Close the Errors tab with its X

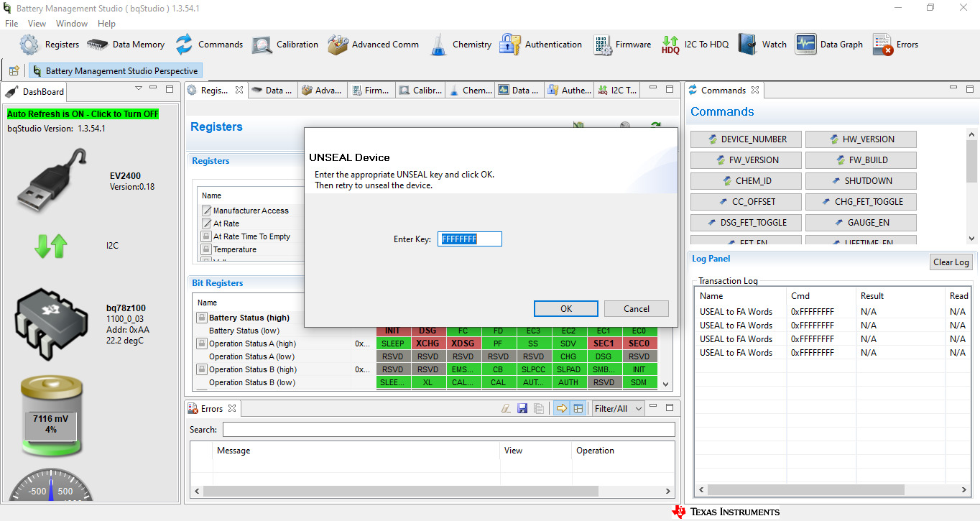click(232, 408)
